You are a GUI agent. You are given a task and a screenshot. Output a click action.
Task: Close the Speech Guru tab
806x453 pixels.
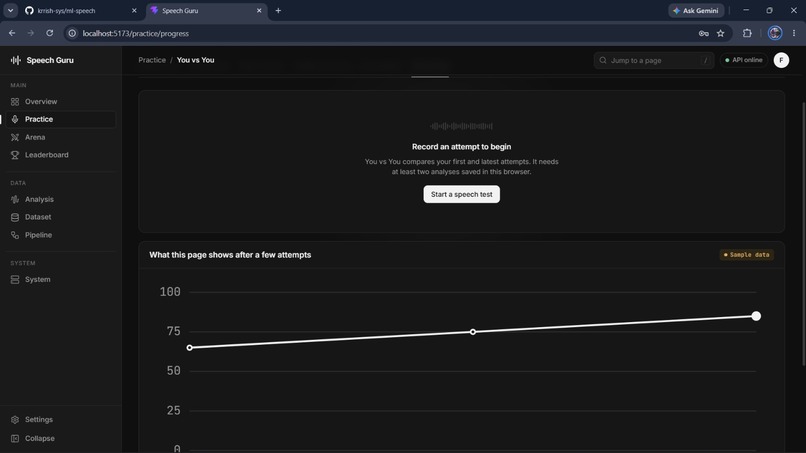click(x=259, y=10)
